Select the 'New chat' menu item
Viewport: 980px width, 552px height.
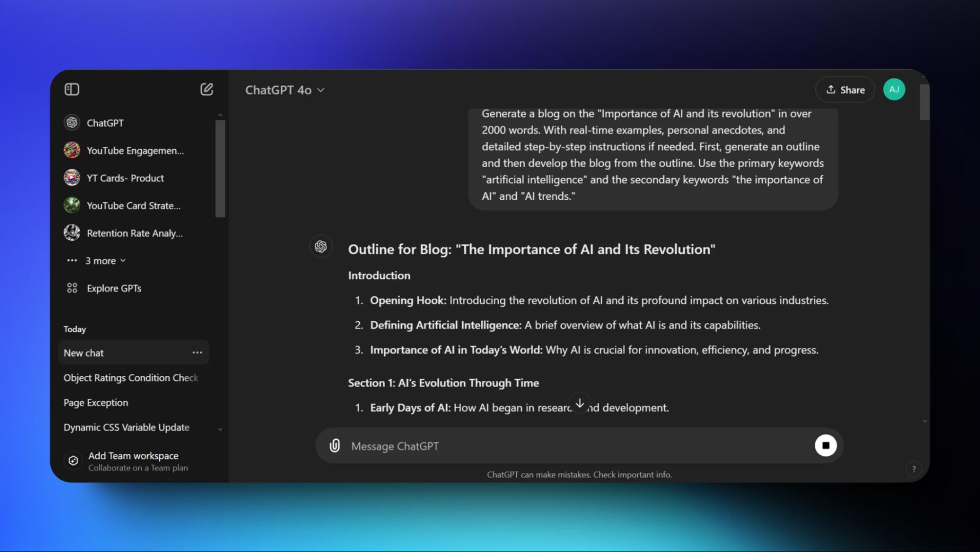83,352
